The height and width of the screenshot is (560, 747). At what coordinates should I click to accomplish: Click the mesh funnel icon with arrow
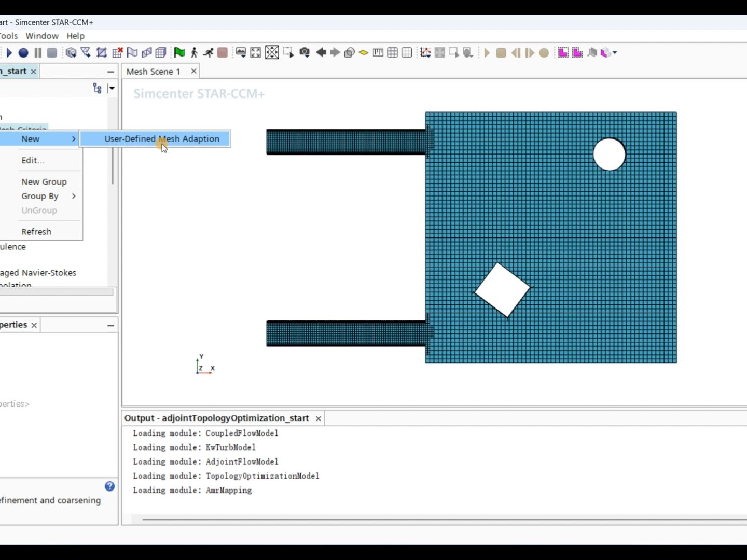(86, 52)
